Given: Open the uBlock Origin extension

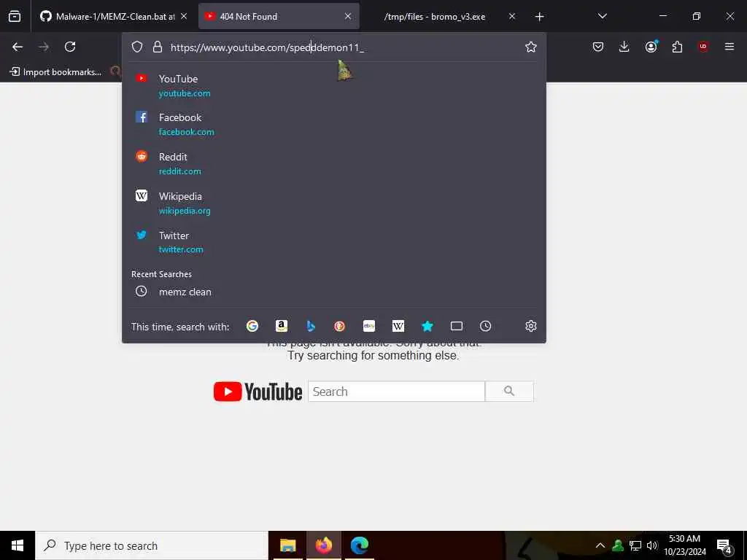Looking at the screenshot, I should (703, 47).
